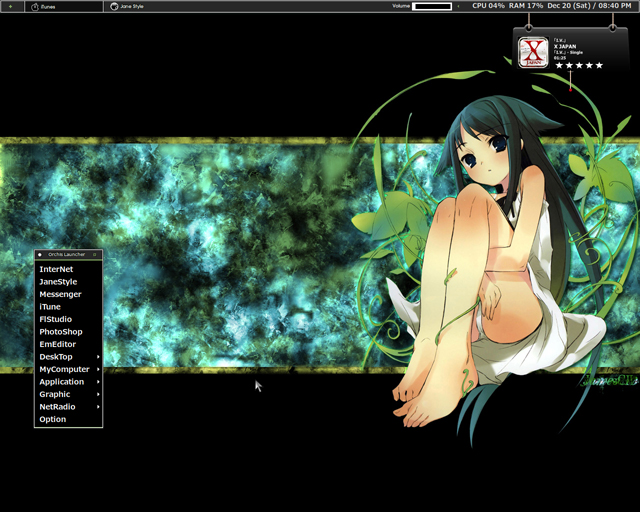Expand the MyComputer submenu

[68, 369]
